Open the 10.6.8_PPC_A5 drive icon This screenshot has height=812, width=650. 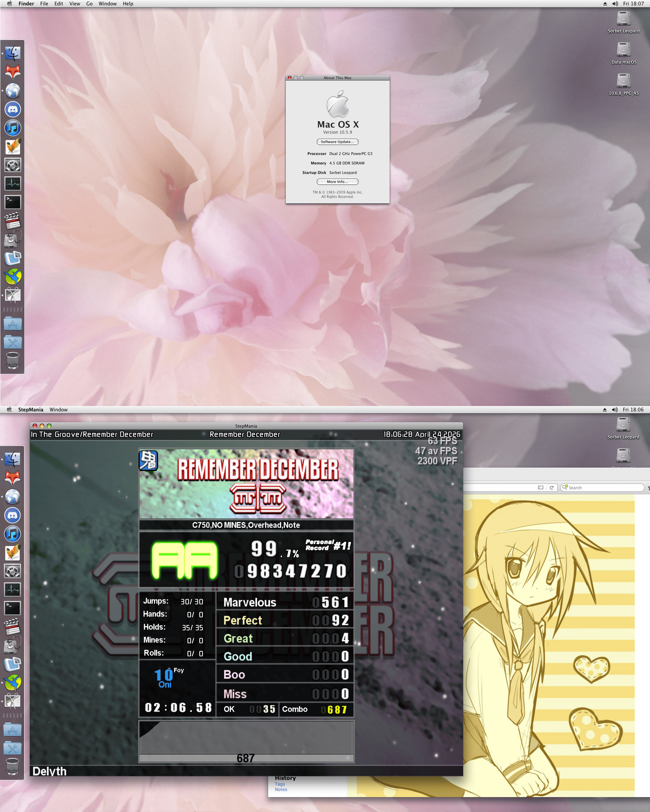pyautogui.click(x=624, y=81)
